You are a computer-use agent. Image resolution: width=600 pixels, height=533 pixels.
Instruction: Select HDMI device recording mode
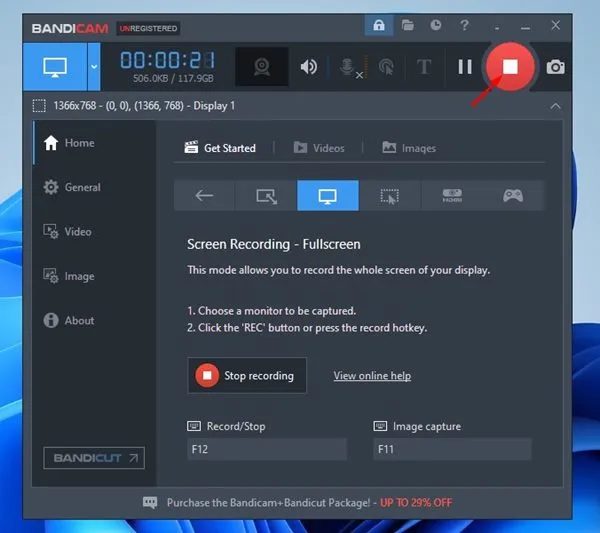(x=452, y=196)
